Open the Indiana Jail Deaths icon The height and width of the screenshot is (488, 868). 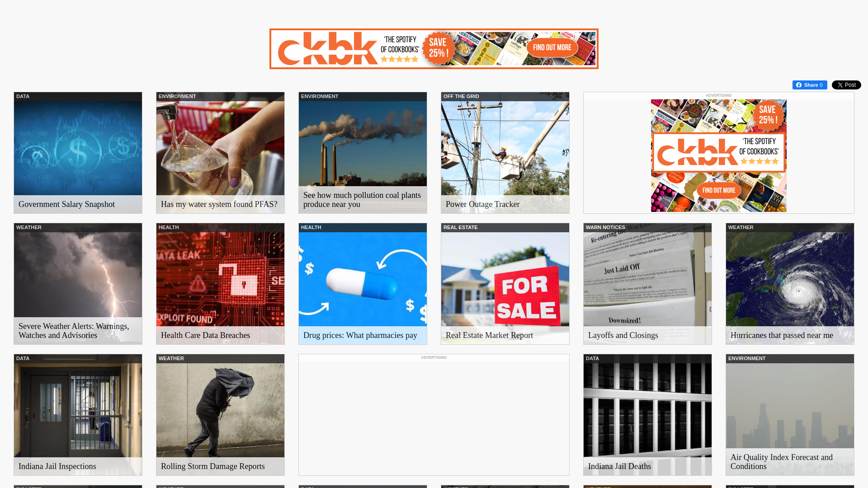[647, 415]
